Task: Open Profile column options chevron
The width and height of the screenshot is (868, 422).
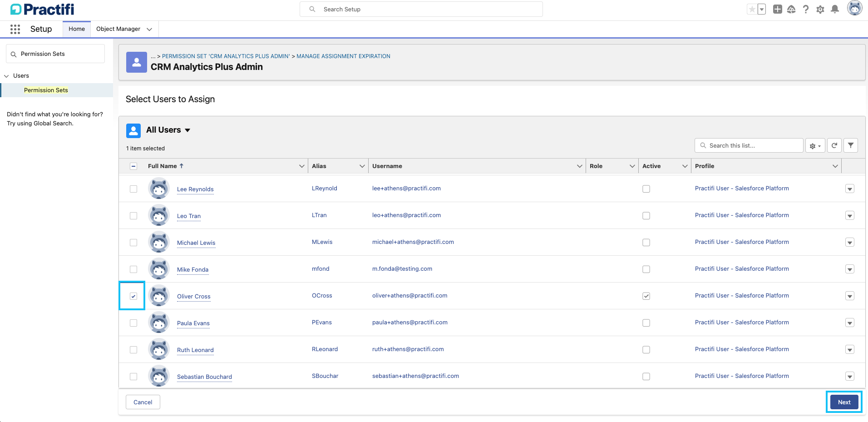Action: (x=835, y=166)
